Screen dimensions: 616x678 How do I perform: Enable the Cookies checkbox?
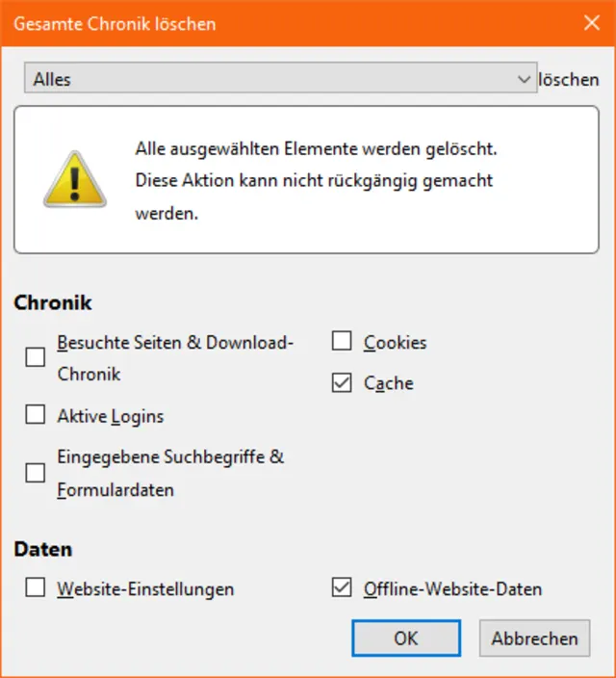coord(342,341)
